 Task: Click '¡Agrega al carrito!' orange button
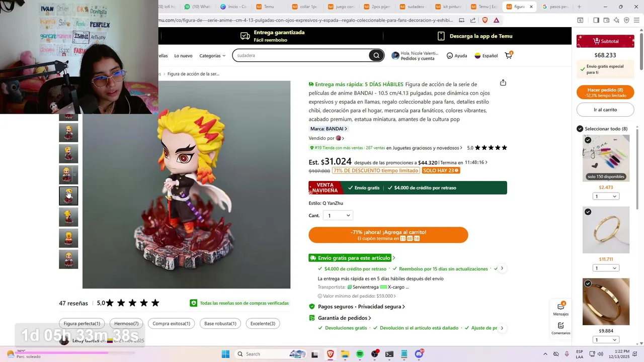[x=388, y=235]
